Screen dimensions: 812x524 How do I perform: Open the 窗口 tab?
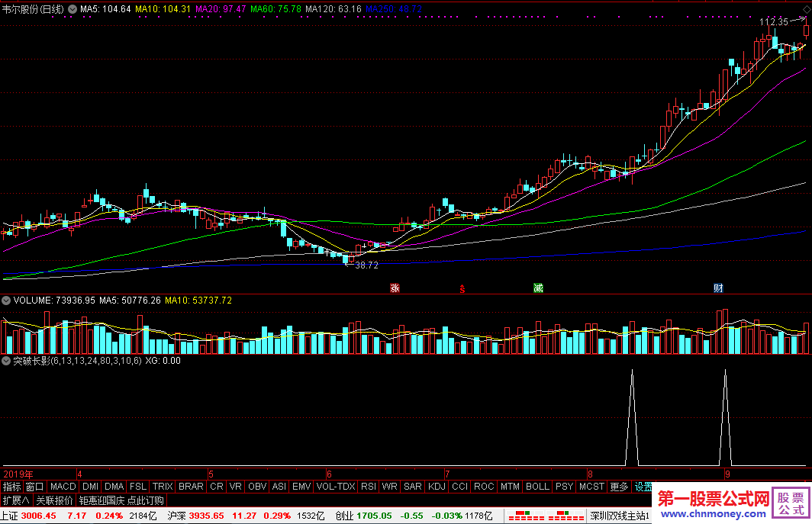coord(34,487)
